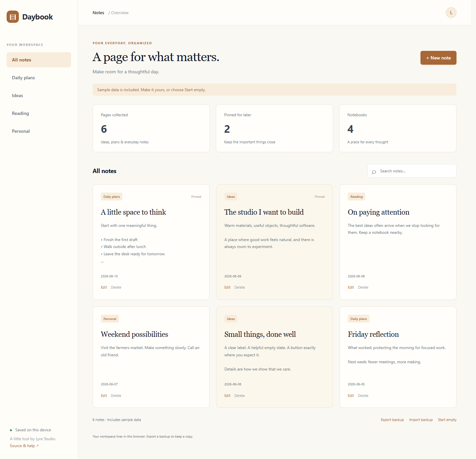Click the Reading tag on 'On paying attention'
This screenshot has width=476, height=459.
356,197
